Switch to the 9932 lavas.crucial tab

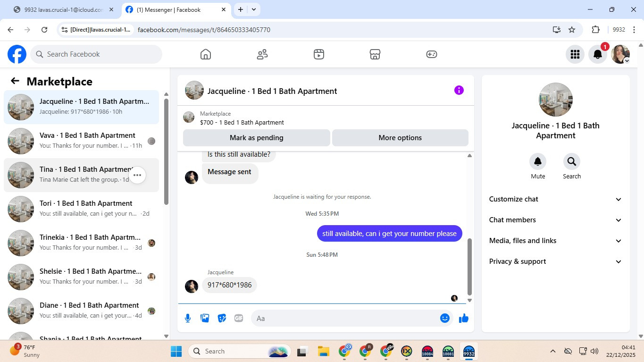[64, 9]
